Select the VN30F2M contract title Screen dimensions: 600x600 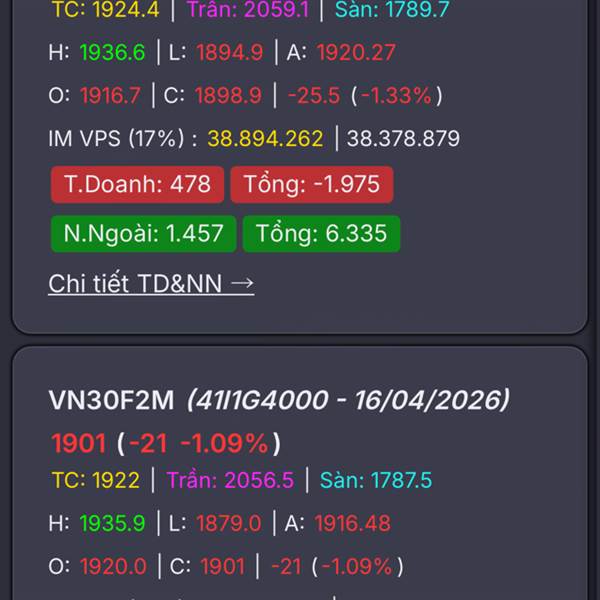(111, 400)
